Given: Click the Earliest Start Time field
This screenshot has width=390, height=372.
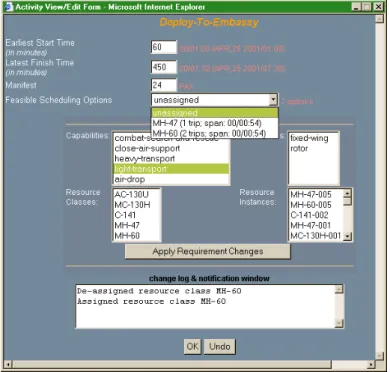Looking at the screenshot, I should coord(164,47).
